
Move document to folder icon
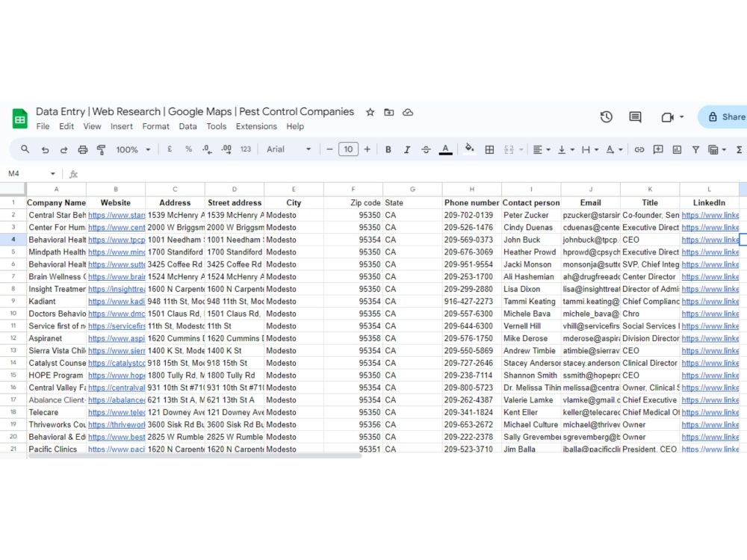(x=388, y=113)
